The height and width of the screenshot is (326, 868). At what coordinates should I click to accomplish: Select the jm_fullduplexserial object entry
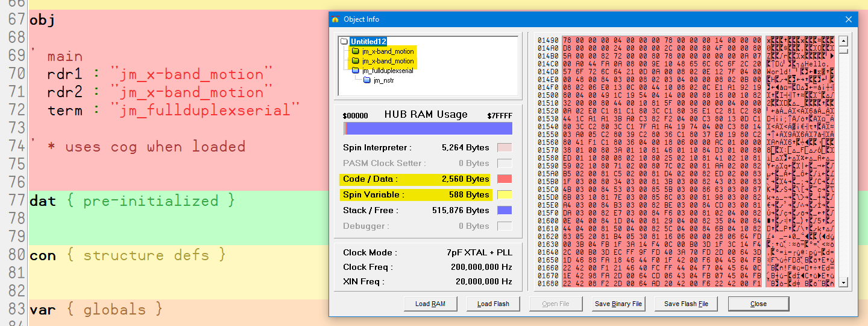pyautogui.click(x=388, y=71)
